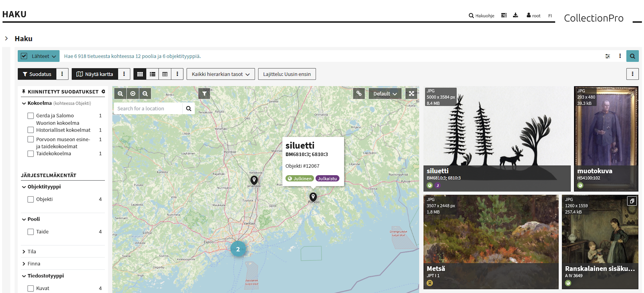The width and height of the screenshot is (644, 293).
Task: Zoom out on the map
Action: pyautogui.click(x=145, y=94)
